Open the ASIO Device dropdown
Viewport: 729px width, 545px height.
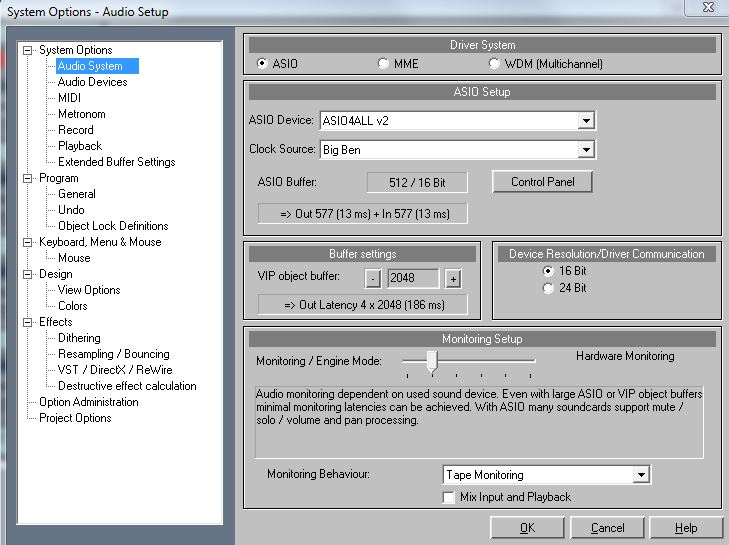[x=586, y=121]
